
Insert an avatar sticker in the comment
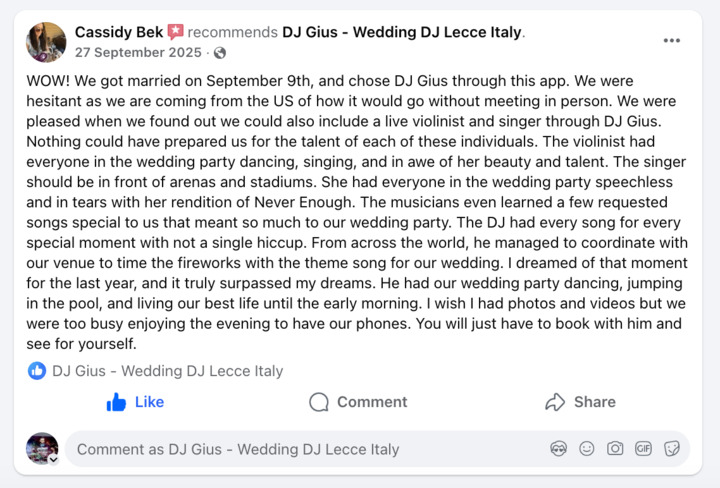point(558,449)
